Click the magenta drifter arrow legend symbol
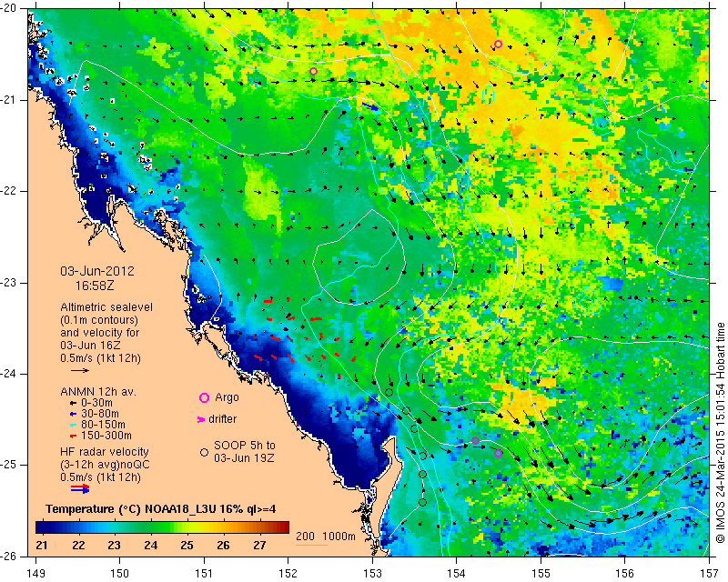 201,419
